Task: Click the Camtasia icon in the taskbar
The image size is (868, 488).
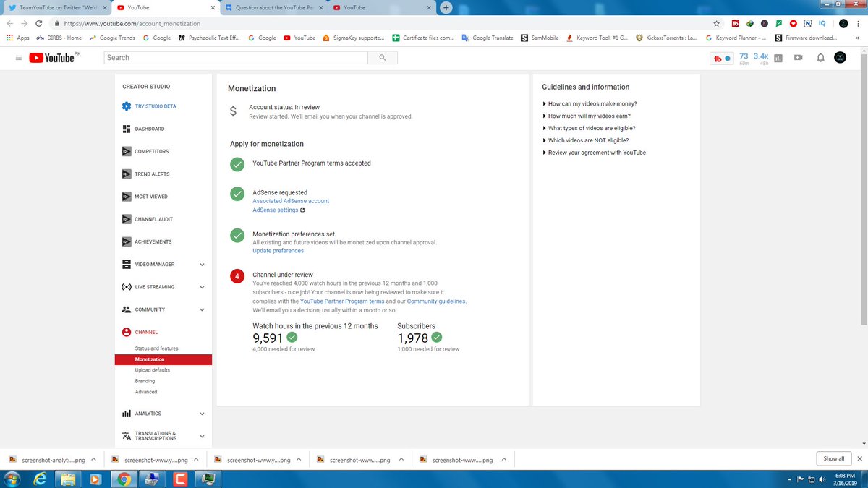Action: [181, 479]
